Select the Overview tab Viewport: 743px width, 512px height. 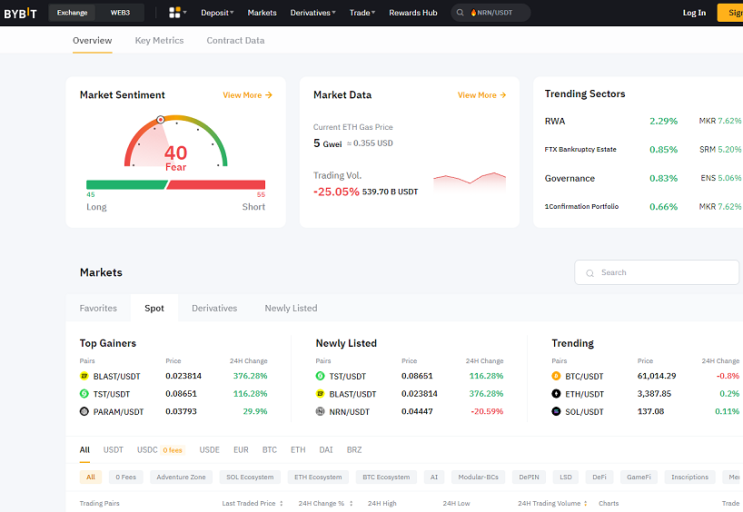tap(92, 41)
